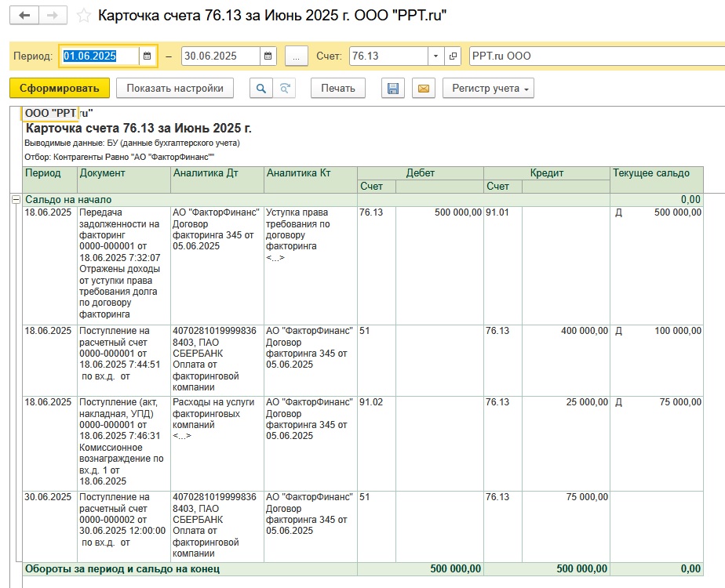Open the Регистр учета dropdown menu
This screenshot has height=588, width=725.
(x=488, y=89)
